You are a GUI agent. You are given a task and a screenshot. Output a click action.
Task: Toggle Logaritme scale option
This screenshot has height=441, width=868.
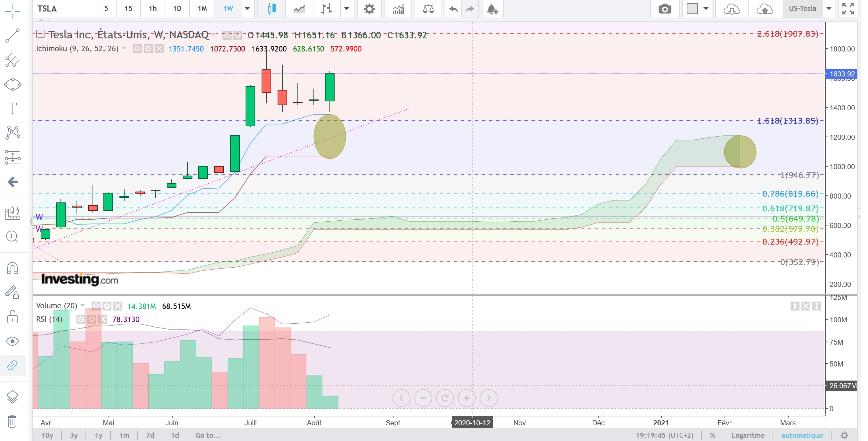tap(747, 435)
